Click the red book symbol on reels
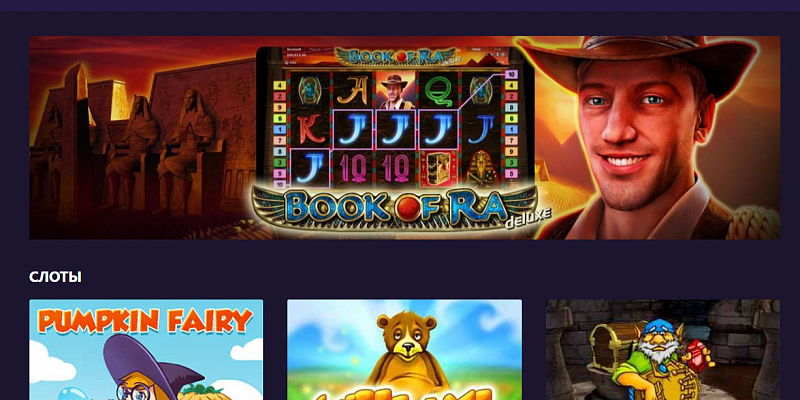This screenshot has height=400, width=800. (438, 167)
